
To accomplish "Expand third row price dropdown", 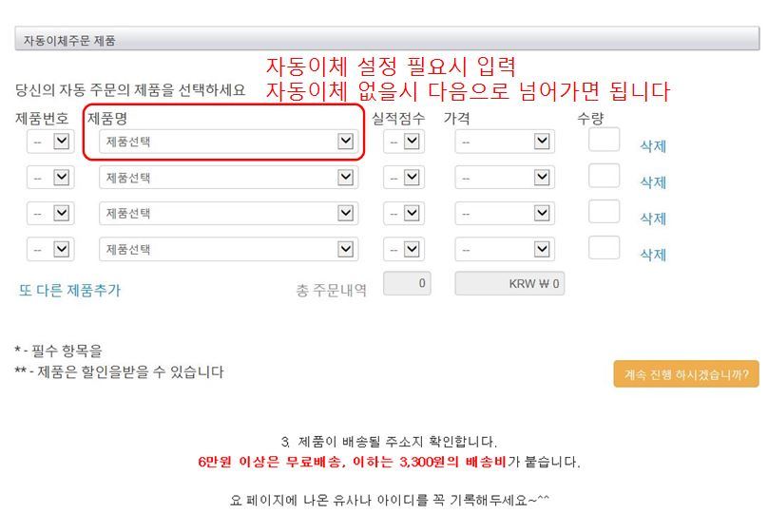I will click(x=504, y=214).
